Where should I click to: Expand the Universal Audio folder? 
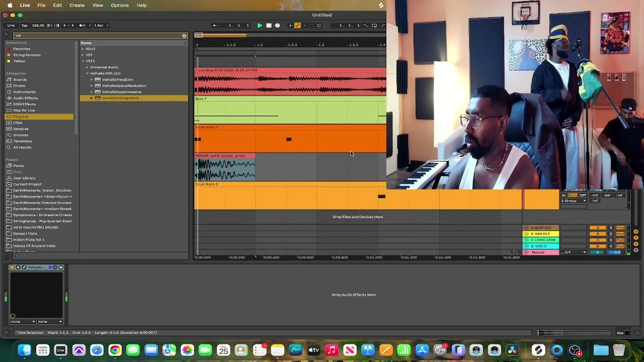pos(87,67)
